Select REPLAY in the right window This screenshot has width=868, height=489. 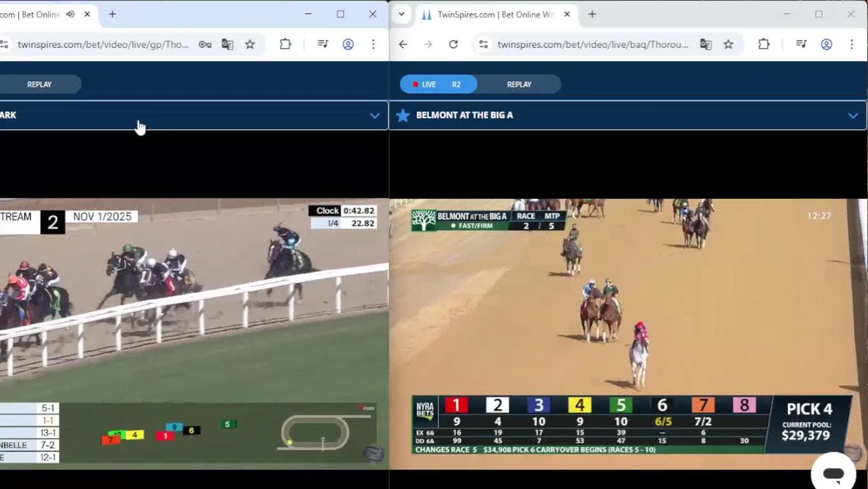(x=519, y=84)
